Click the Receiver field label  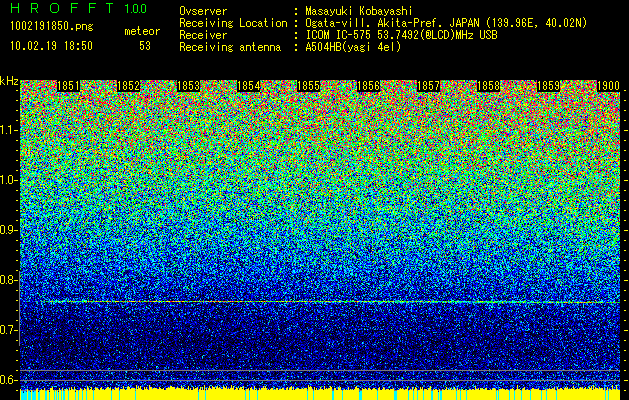click(203, 35)
